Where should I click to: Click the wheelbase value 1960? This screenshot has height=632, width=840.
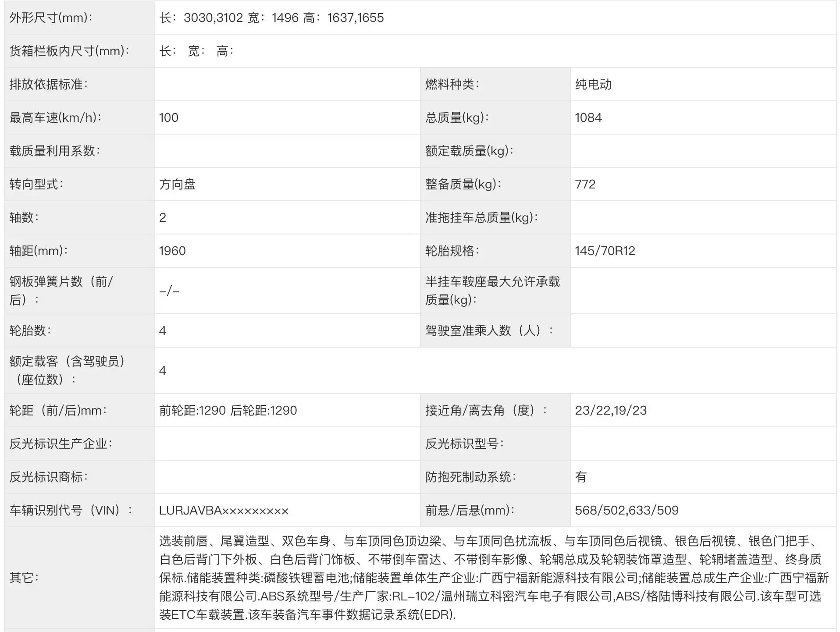[x=171, y=251]
